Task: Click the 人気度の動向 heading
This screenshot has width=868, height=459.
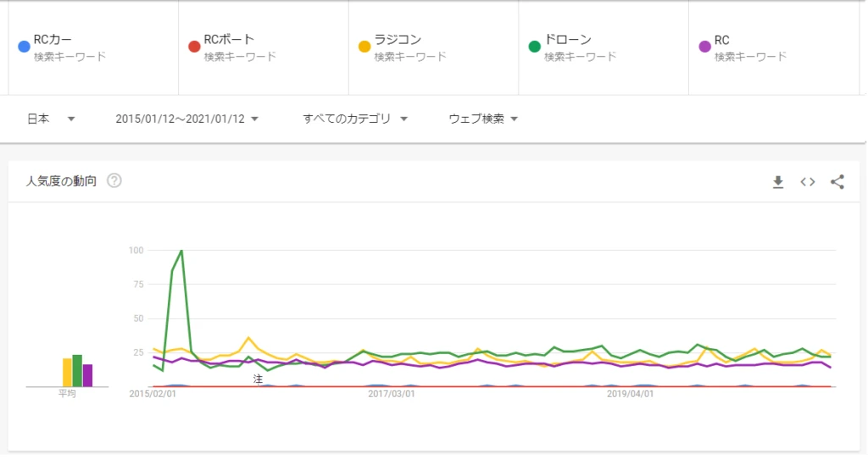Action: coord(61,181)
